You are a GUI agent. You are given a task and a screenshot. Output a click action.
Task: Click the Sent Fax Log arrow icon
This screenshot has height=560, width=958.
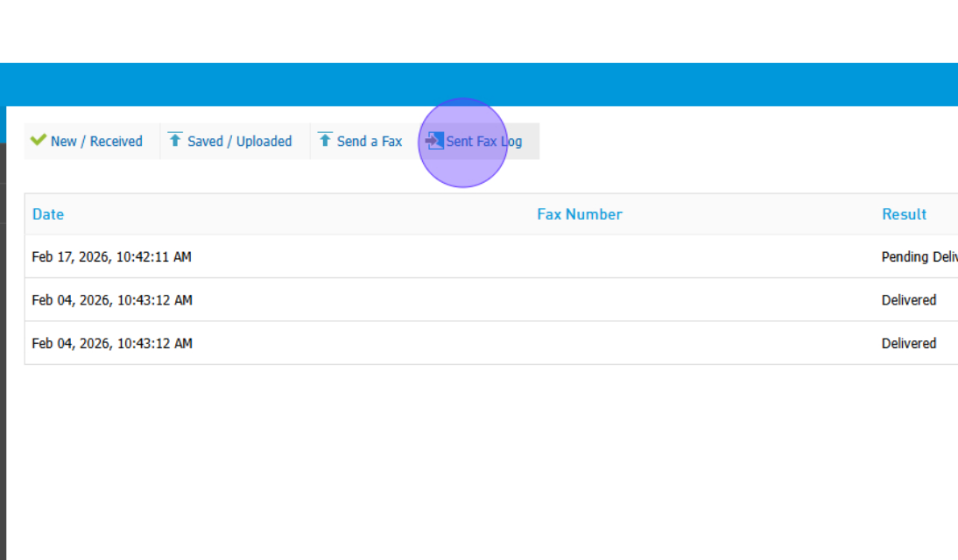(435, 141)
